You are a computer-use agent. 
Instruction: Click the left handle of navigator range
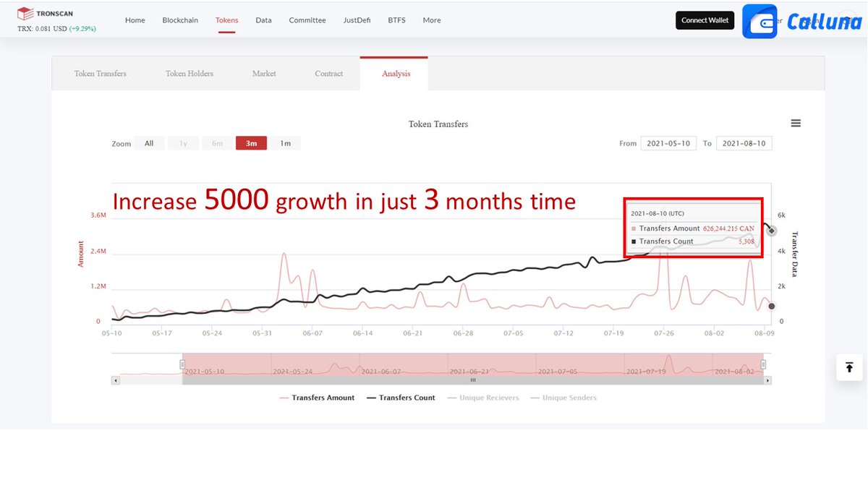182,364
